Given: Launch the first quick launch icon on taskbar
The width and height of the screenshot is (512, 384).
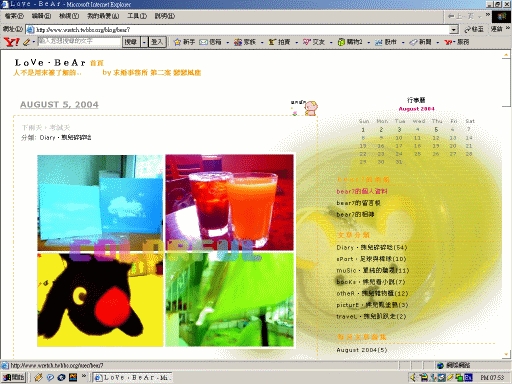Looking at the screenshot, I should 38,377.
